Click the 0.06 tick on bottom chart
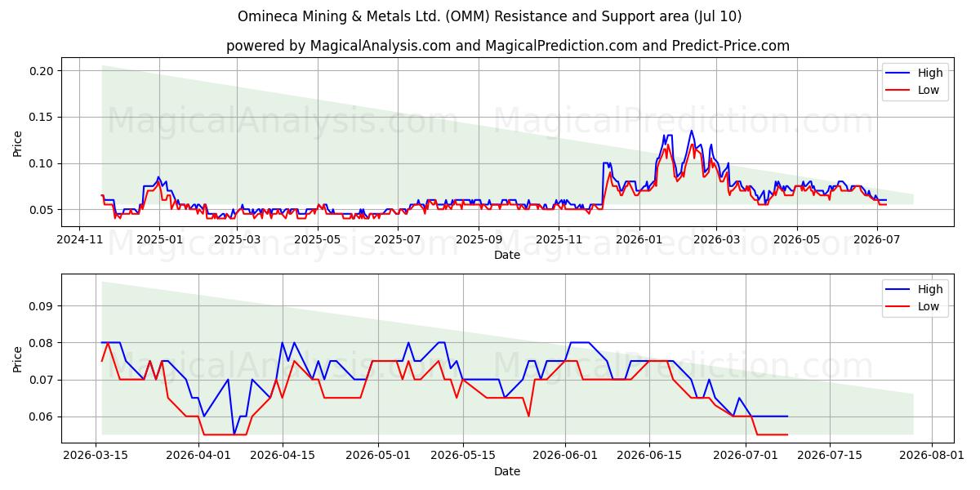 coord(41,416)
